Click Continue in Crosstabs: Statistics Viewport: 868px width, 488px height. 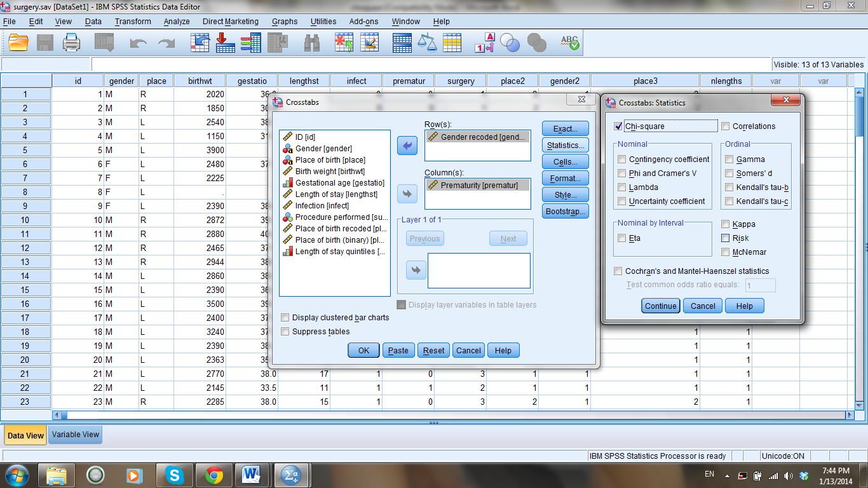[x=660, y=306]
